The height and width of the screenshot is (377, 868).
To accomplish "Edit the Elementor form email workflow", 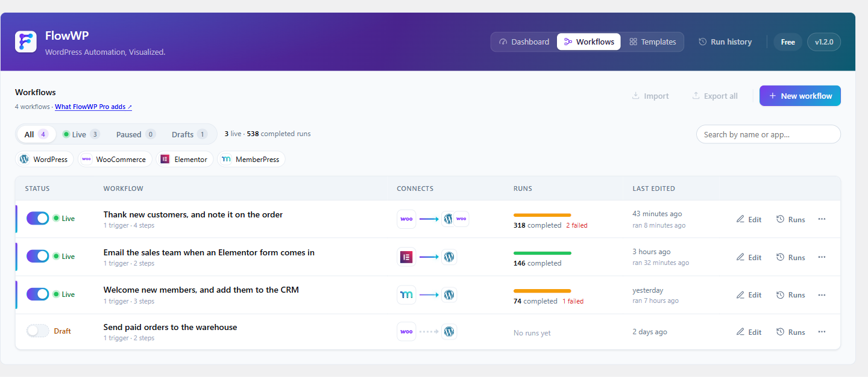I will pos(749,257).
